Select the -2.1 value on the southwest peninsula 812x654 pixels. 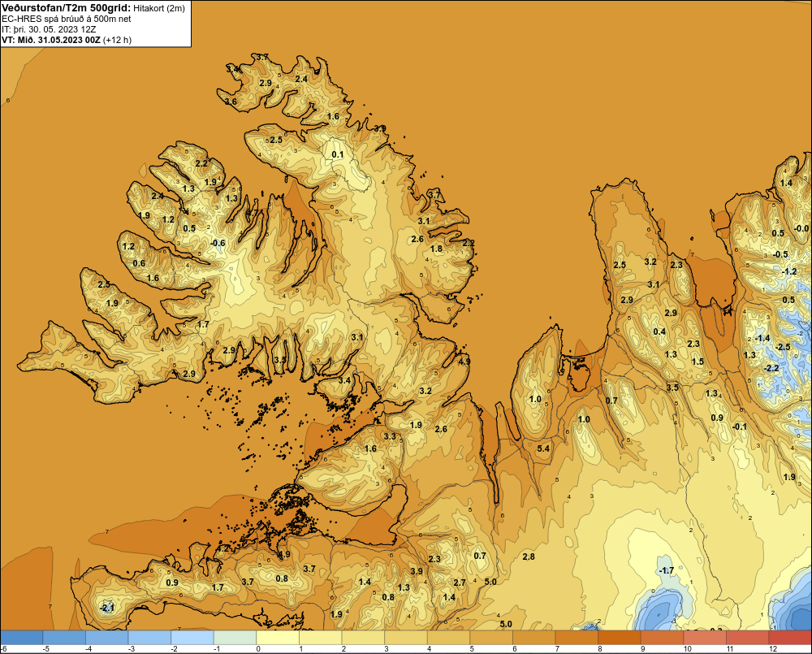pos(106,608)
